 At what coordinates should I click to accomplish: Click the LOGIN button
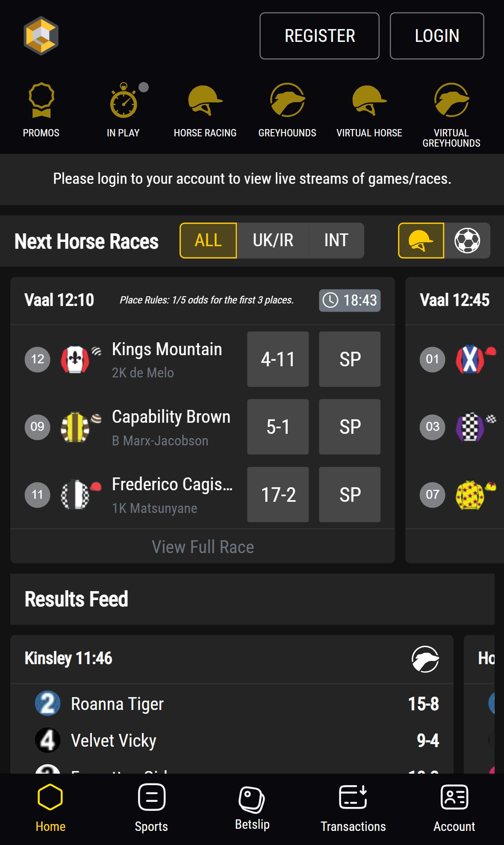click(437, 36)
